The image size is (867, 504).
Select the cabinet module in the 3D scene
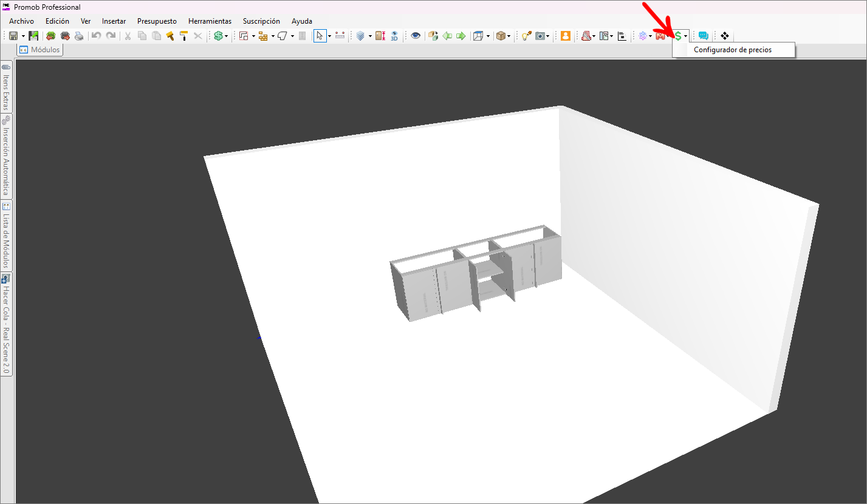click(x=476, y=273)
